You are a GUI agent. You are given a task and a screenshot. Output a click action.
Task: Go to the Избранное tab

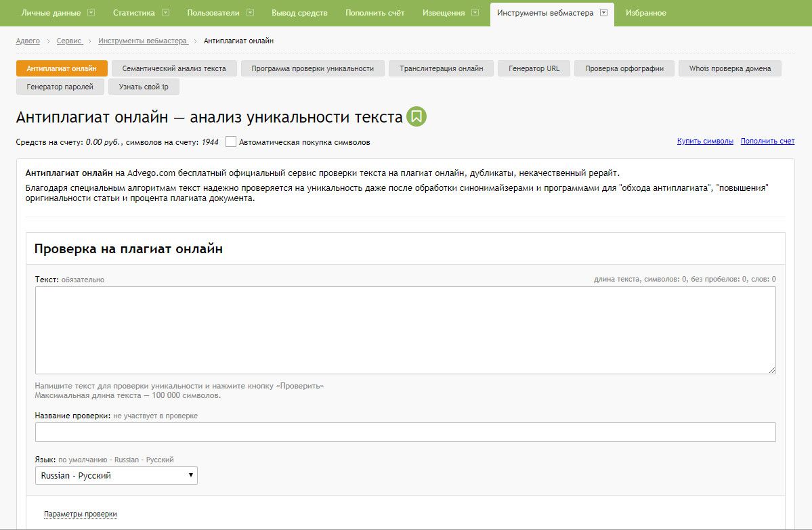click(645, 13)
